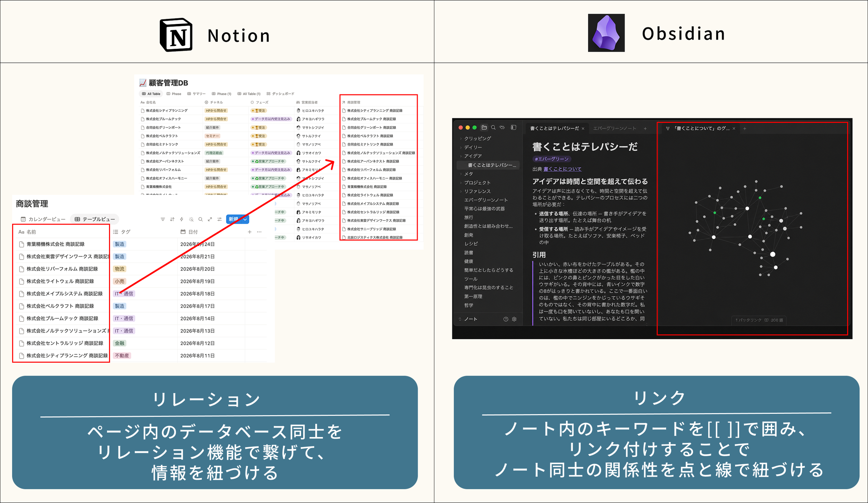This screenshot has height=503, width=868.
Task: Click the sort arrows icon in 商談管理 toolbar
Action: pos(172,219)
